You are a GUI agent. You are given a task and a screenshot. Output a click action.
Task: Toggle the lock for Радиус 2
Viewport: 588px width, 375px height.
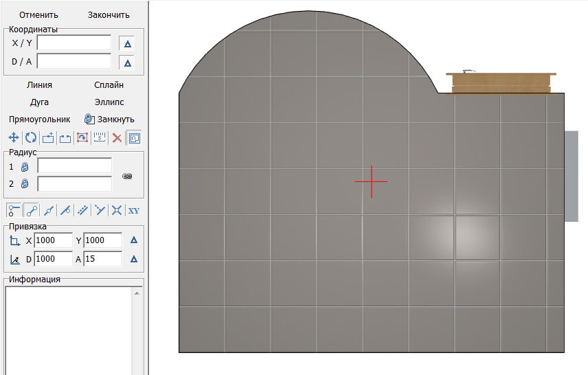pos(25,183)
